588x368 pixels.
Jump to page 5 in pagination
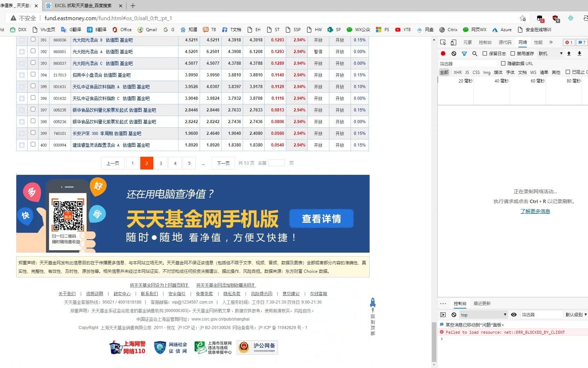189,163
